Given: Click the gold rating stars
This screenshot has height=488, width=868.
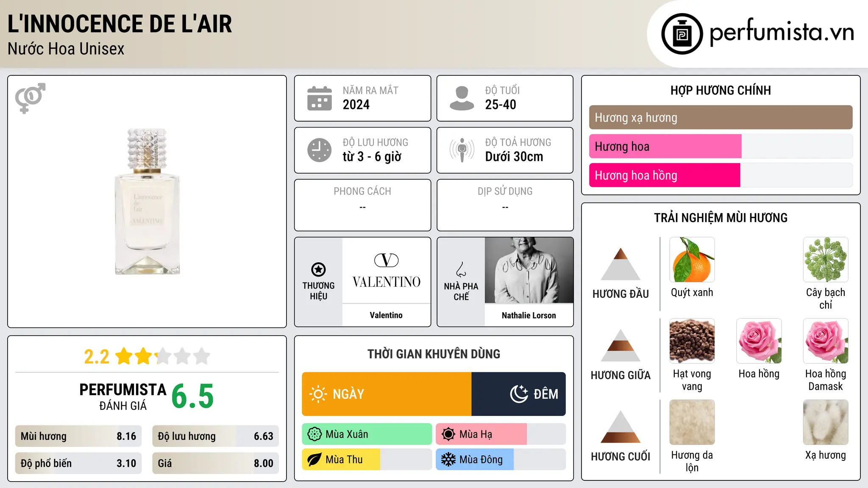Looking at the screenshot, I should click(163, 356).
